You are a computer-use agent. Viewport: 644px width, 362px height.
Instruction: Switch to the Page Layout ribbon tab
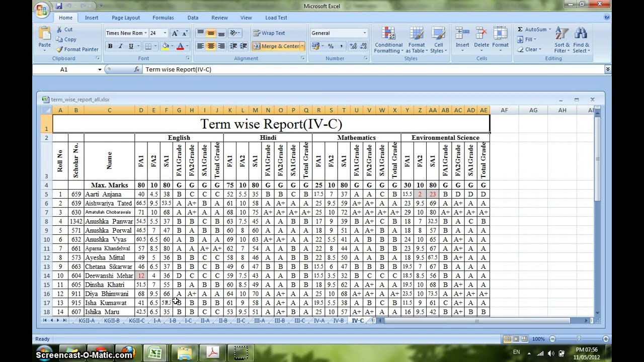pyautogui.click(x=126, y=18)
